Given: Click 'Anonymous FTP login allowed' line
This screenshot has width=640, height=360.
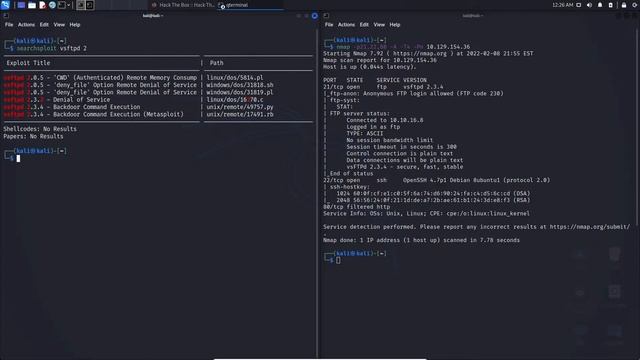Looking at the screenshot, I should tap(413, 93).
